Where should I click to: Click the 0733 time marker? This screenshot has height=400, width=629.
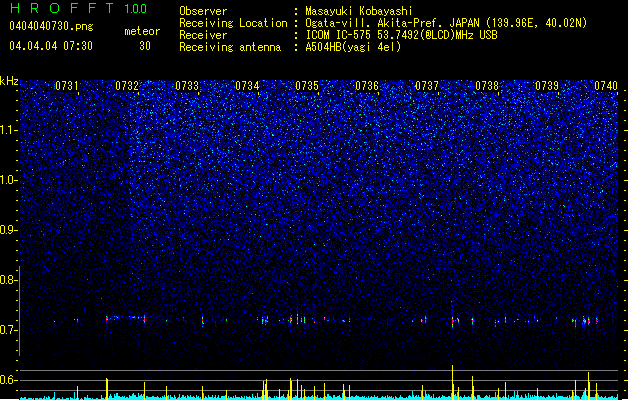coord(187,86)
